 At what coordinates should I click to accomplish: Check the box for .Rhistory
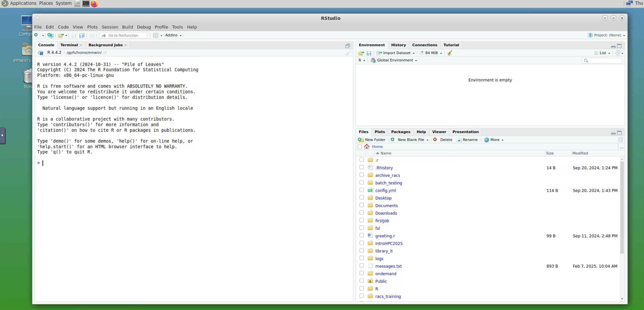(362, 167)
